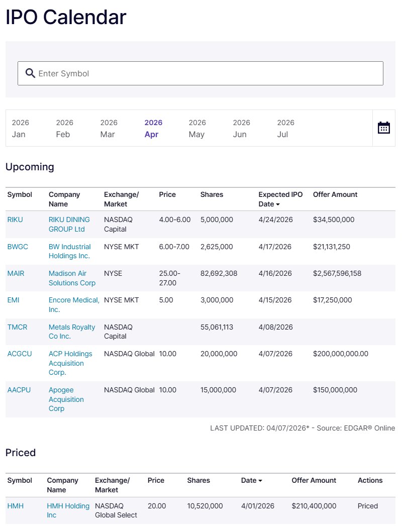Open Metals Royalty Co Inc. link
The image size is (402, 532).
(x=72, y=332)
